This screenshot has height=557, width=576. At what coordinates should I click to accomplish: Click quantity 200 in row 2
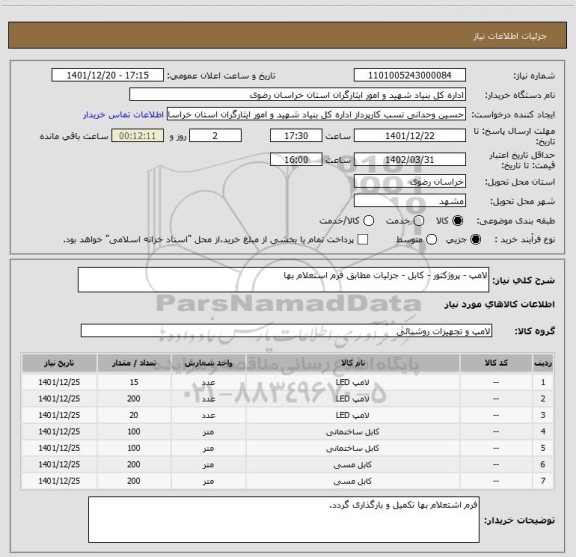[x=134, y=399]
